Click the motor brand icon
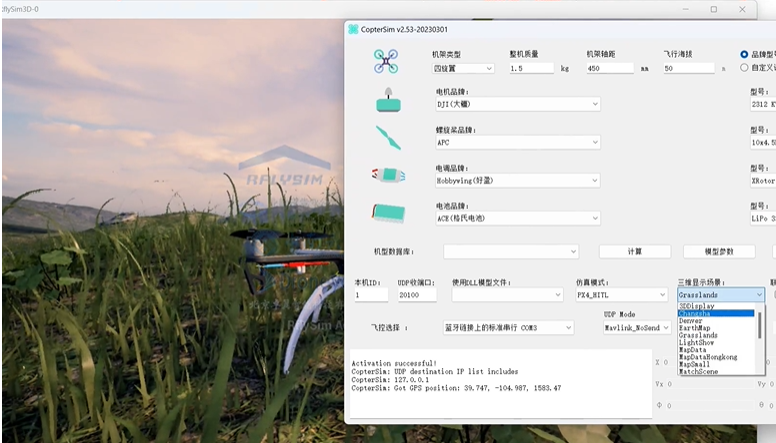This screenshot has height=443, width=776. 388,100
